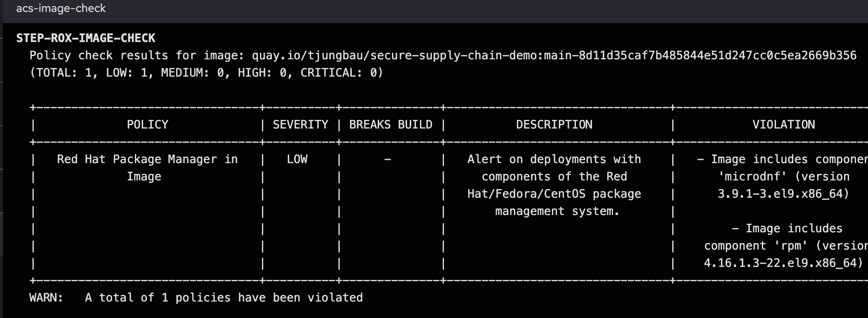Click 'Hat/Fedora/CentOS package' description line

click(554, 194)
